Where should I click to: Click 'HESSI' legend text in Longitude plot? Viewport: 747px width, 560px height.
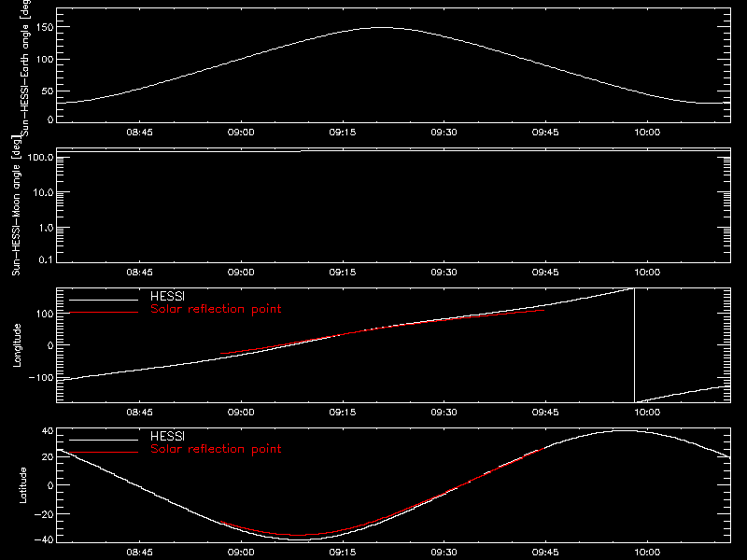pyautogui.click(x=168, y=296)
